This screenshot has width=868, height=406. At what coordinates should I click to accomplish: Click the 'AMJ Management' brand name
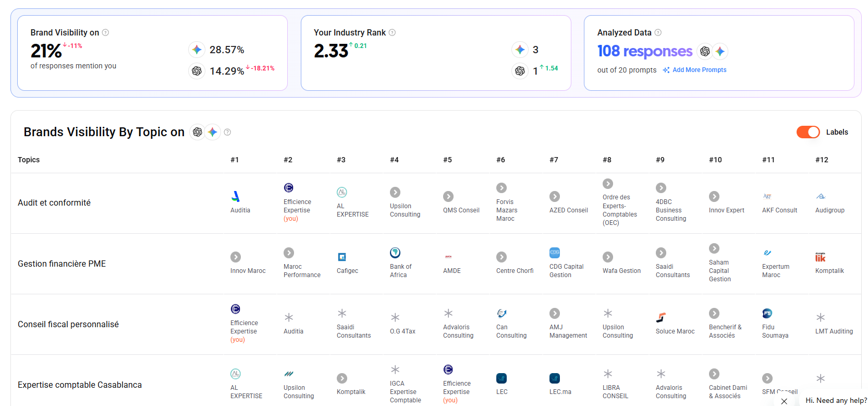point(568,331)
